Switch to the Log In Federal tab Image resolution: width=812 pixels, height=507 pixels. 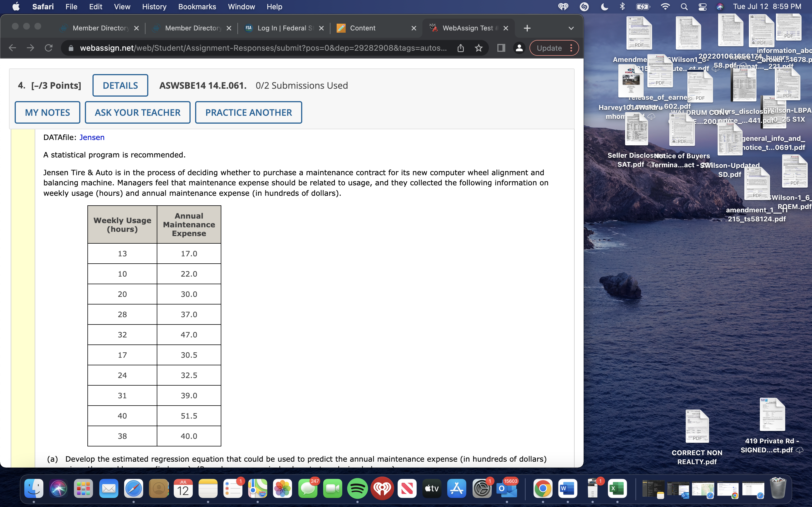tap(284, 28)
